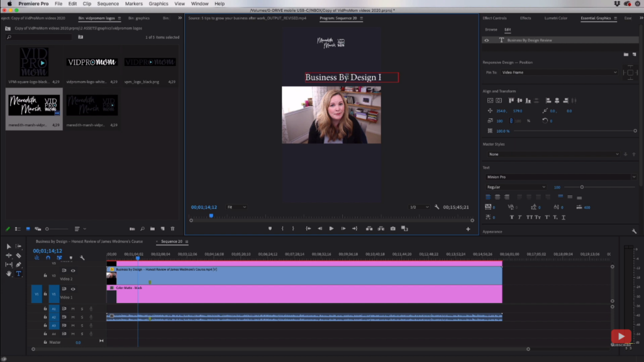Add a marker in the timeline header

(70, 258)
